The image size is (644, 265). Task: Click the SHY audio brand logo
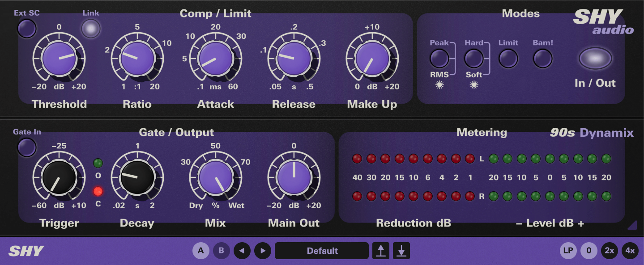604,22
